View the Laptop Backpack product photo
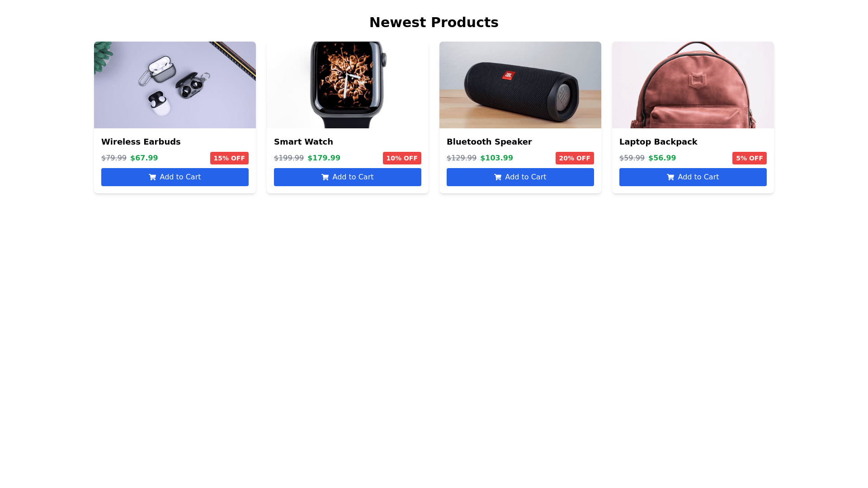This screenshot has height=488, width=868. [x=693, y=85]
